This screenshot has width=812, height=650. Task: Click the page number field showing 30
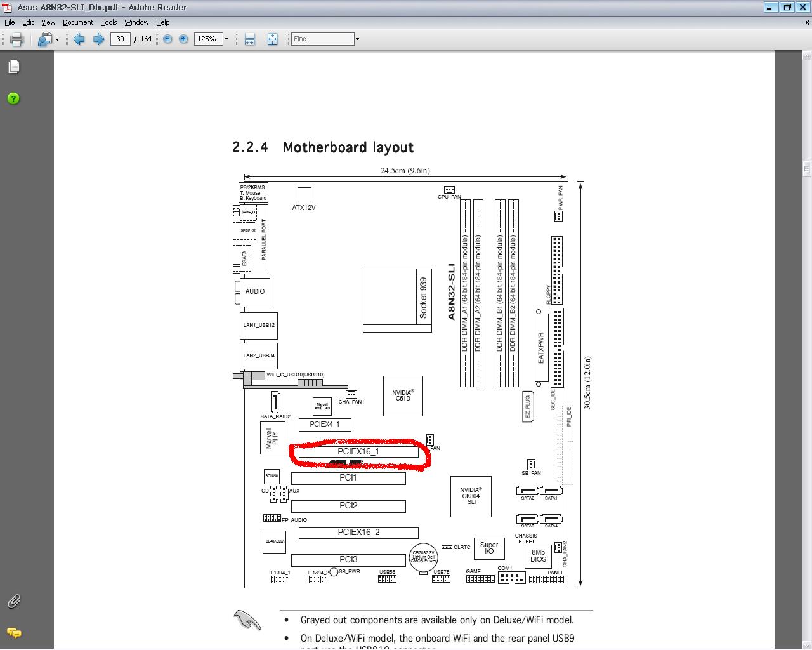tap(120, 39)
